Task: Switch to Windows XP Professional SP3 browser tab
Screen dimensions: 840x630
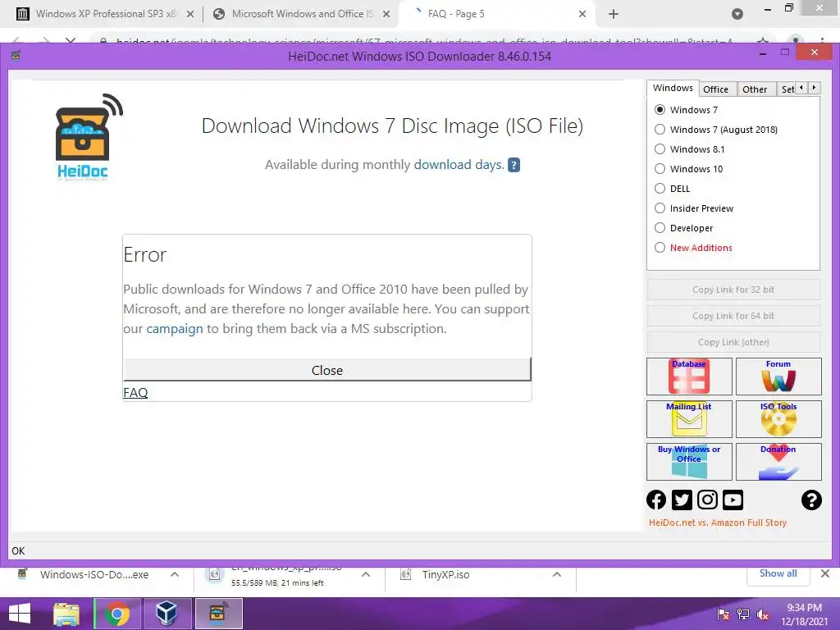Action: point(106,14)
